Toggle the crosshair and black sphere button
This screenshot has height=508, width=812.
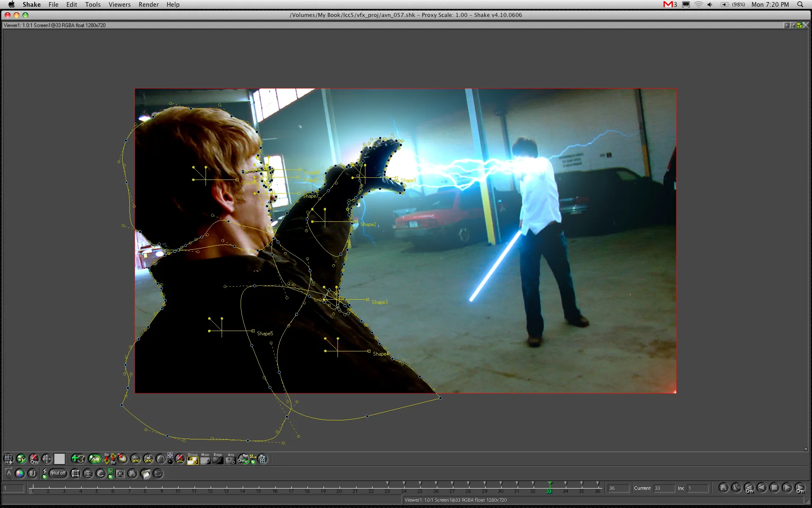click(x=170, y=459)
